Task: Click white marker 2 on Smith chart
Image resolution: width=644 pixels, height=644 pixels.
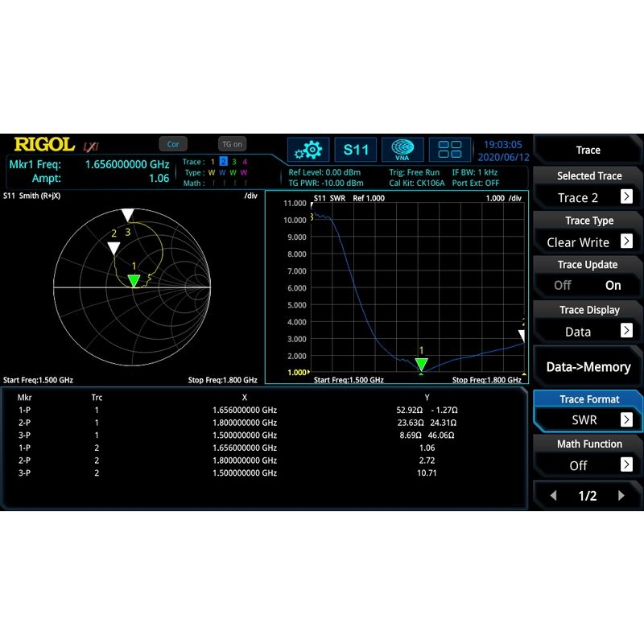Action: 114,248
